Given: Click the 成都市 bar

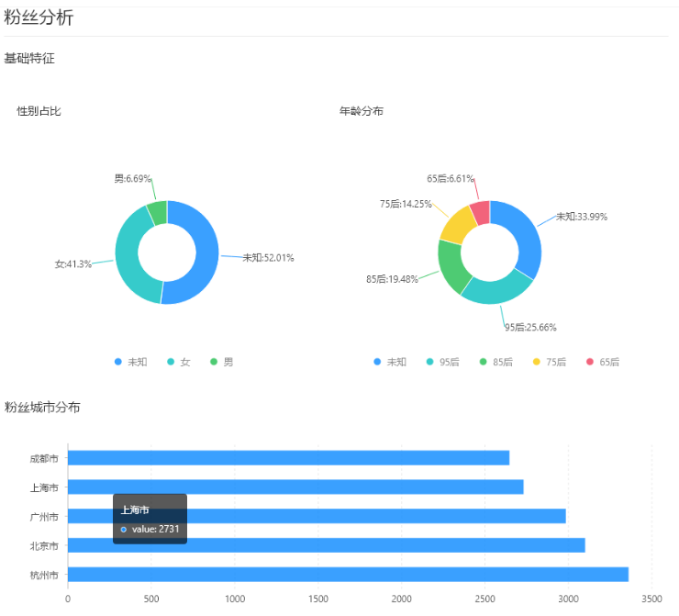Looking at the screenshot, I should (288, 458).
